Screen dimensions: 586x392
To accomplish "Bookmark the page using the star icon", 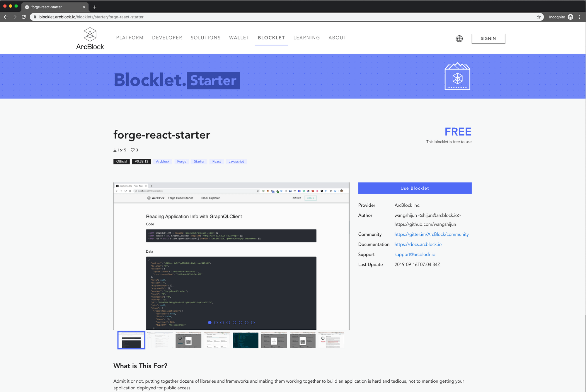I will tap(539, 17).
